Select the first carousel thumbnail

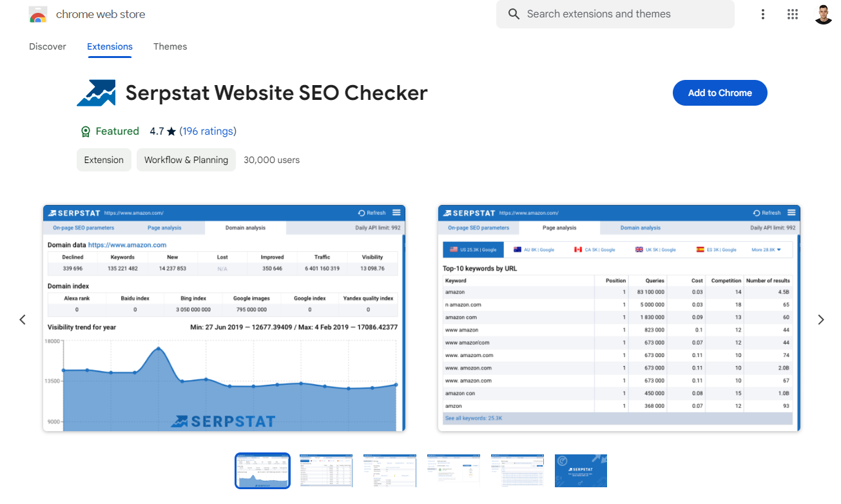pyautogui.click(x=262, y=470)
